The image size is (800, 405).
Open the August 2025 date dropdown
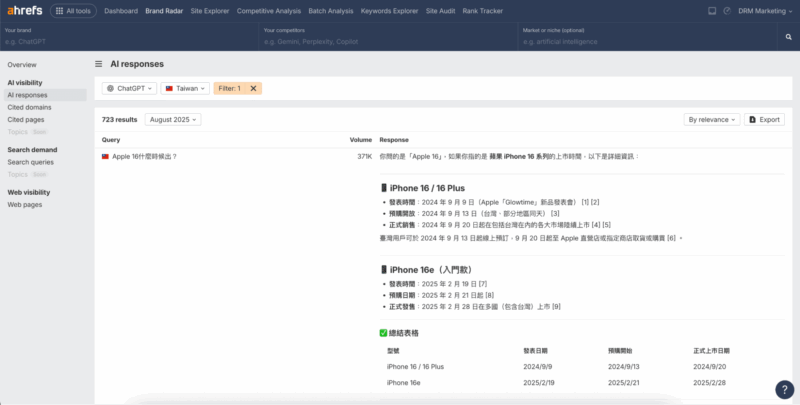coord(173,119)
